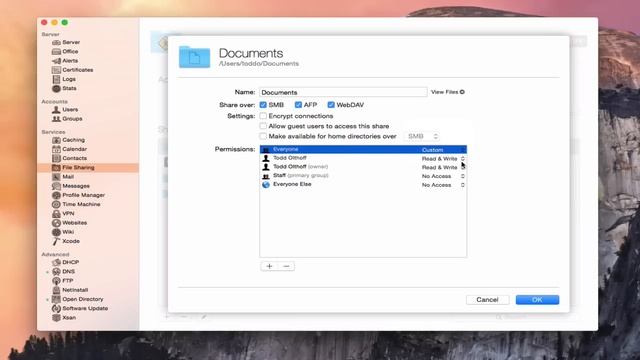Open the Logs icon
This screenshot has height=360, width=640.
[56, 79]
